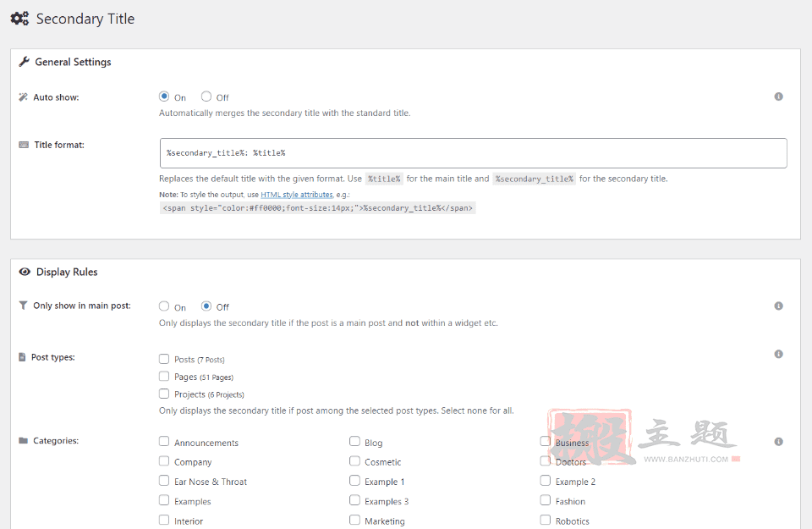Click the keyboard icon beside Title format
This screenshot has width=812, height=529.
(x=24, y=145)
